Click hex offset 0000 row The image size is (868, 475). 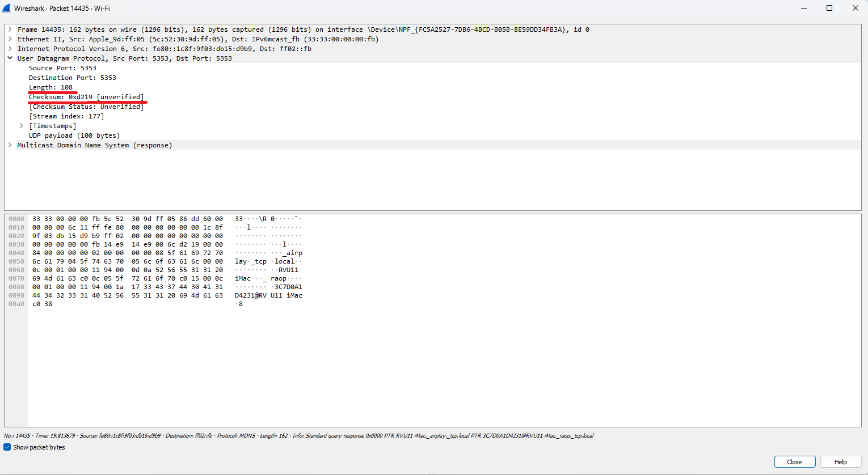coord(16,219)
